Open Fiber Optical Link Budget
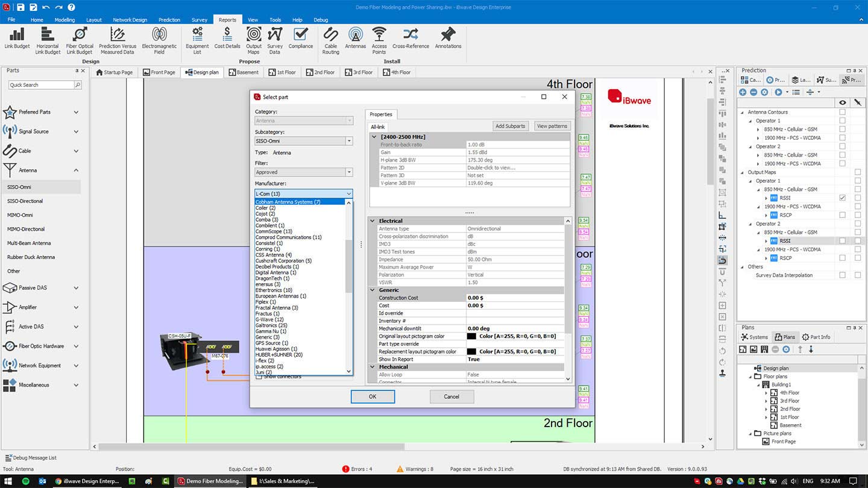 80,41
